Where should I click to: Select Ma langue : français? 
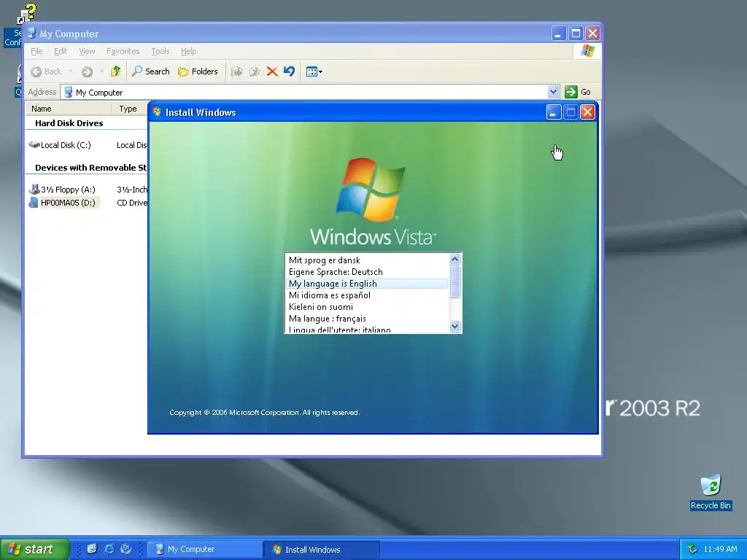click(x=367, y=319)
